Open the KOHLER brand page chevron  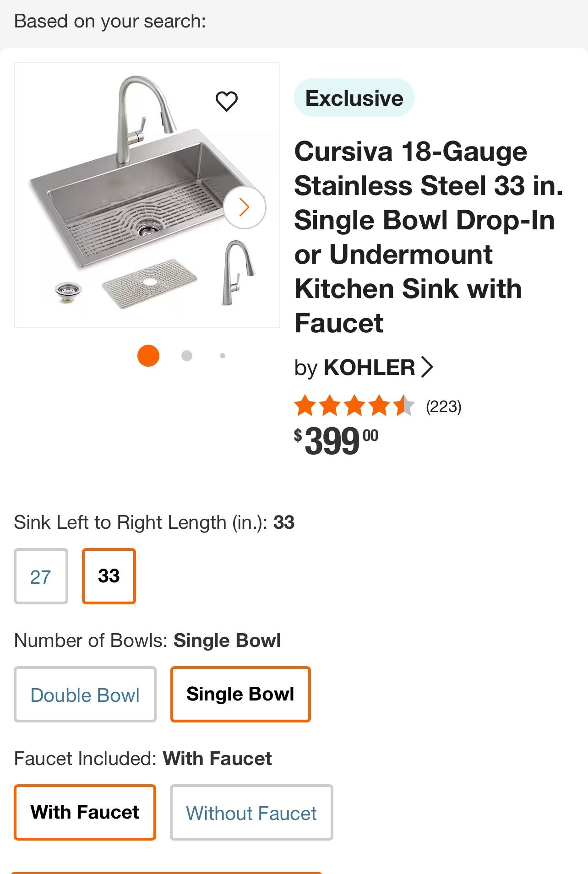click(427, 367)
